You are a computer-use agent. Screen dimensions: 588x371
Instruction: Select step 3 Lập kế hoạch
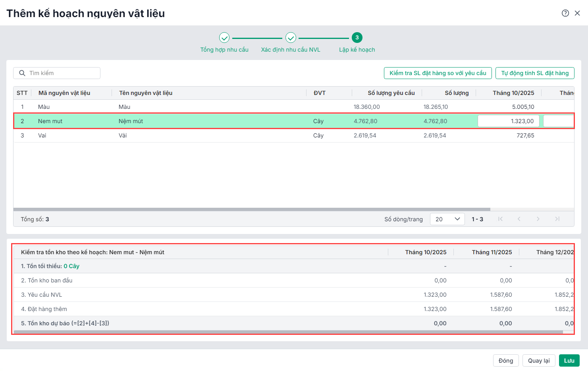(357, 38)
